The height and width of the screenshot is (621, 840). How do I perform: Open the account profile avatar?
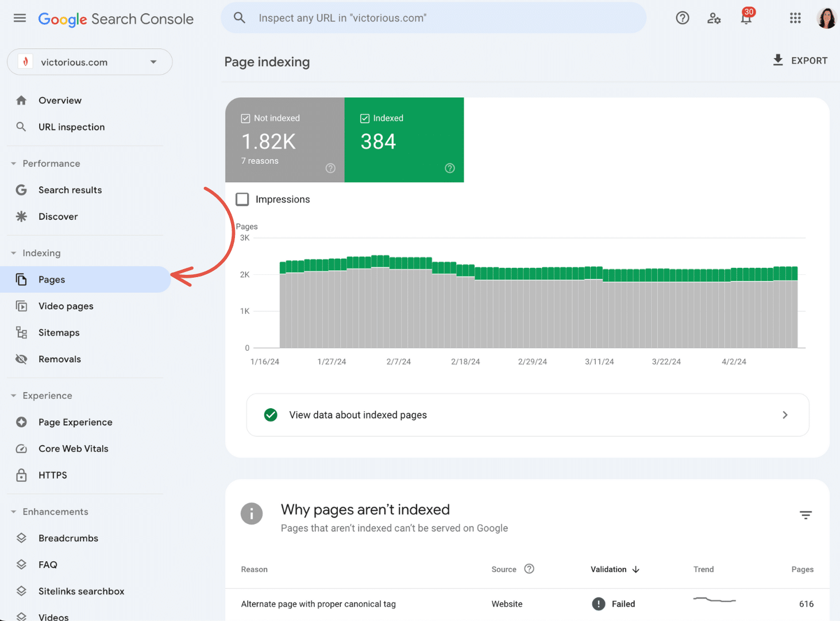[x=827, y=18]
